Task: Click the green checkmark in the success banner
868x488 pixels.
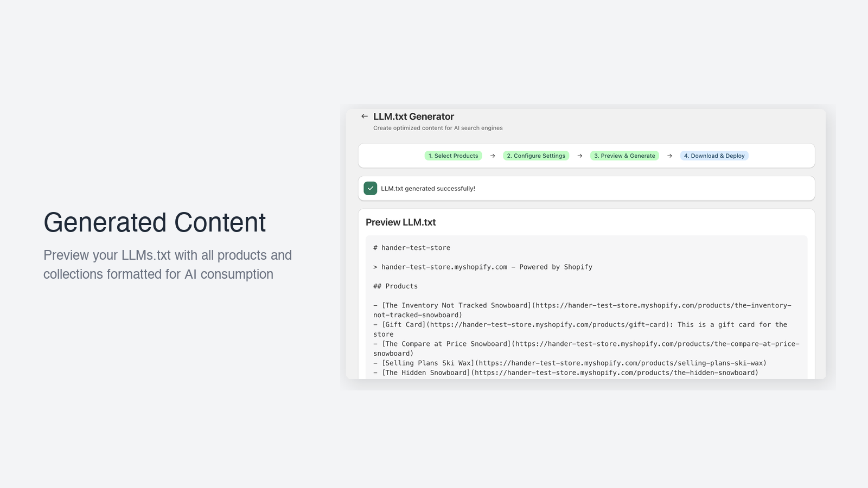Action: (x=370, y=188)
